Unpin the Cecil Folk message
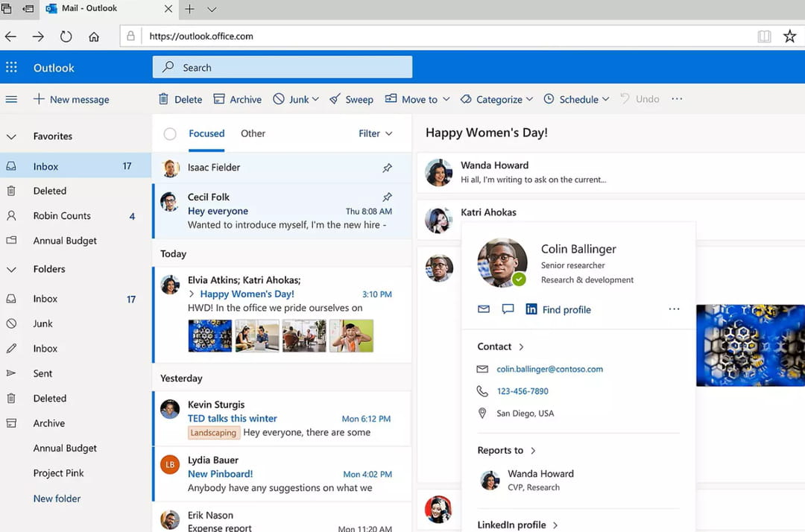 coord(387,197)
